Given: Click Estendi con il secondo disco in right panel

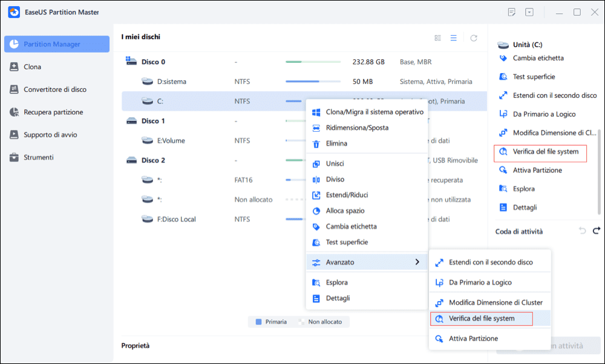Looking at the screenshot, I should (548, 96).
